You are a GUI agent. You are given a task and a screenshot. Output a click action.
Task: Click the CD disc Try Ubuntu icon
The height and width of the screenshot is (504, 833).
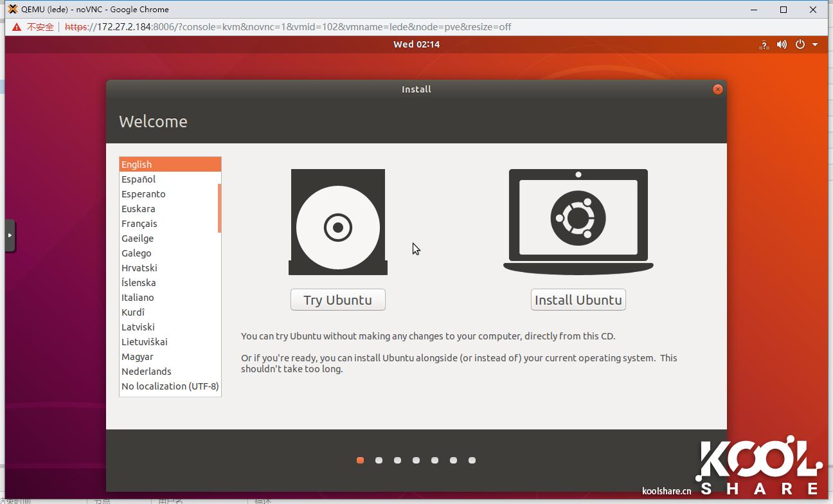pos(338,222)
